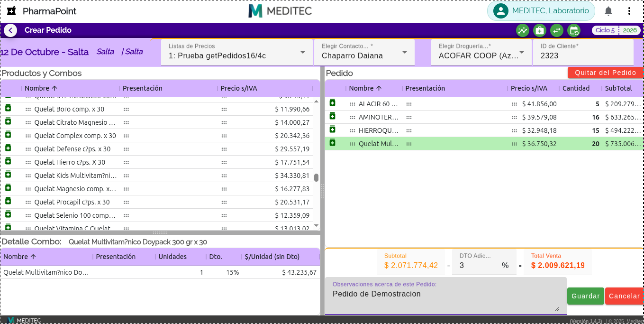Save the order with Guardar
Image resolution: width=644 pixels, height=324 pixels.
pos(586,296)
